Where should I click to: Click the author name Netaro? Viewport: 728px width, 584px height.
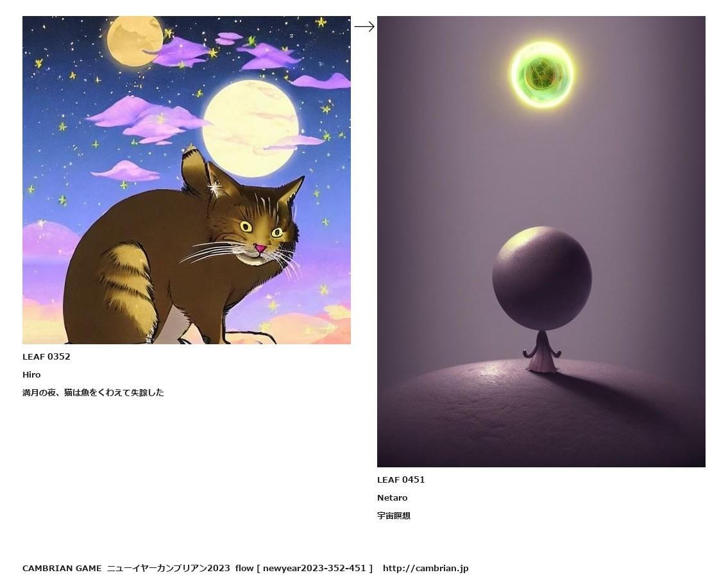(x=393, y=497)
